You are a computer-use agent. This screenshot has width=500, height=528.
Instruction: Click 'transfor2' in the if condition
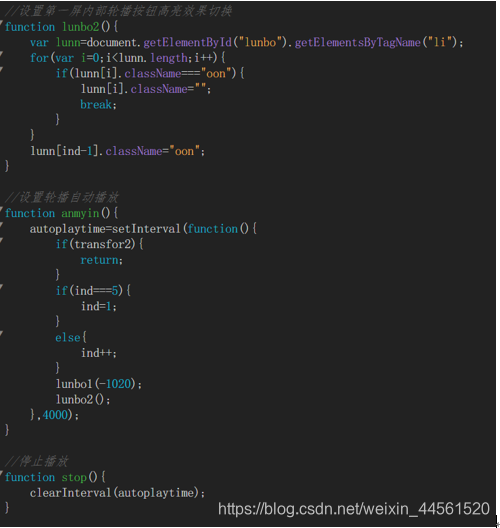[x=102, y=244]
